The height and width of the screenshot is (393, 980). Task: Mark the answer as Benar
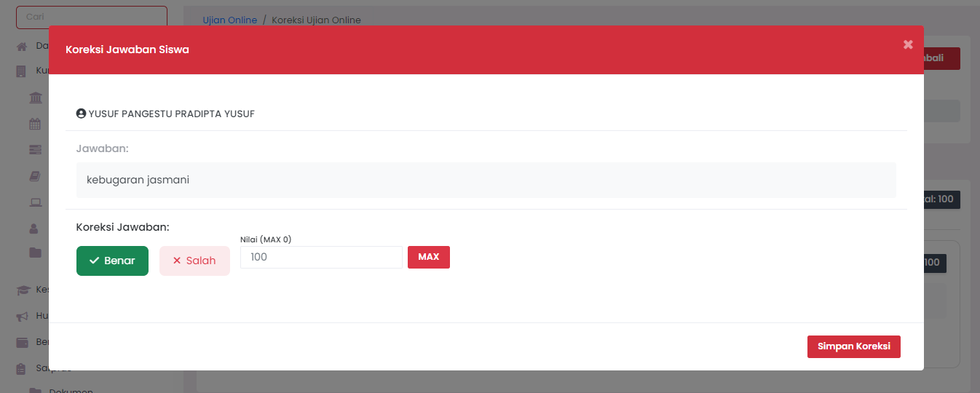112,261
